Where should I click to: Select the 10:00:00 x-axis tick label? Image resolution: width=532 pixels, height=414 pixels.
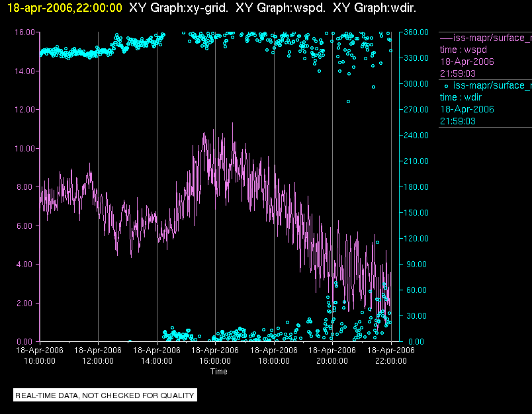40,361
